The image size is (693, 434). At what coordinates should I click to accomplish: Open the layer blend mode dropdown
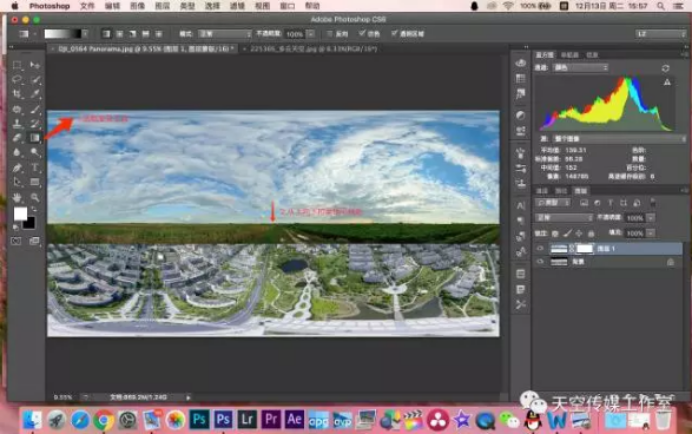[565, 216]
